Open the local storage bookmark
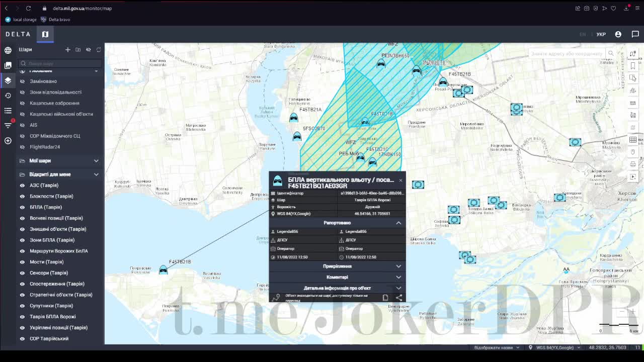The image size is (644, 362). [21, 20]
